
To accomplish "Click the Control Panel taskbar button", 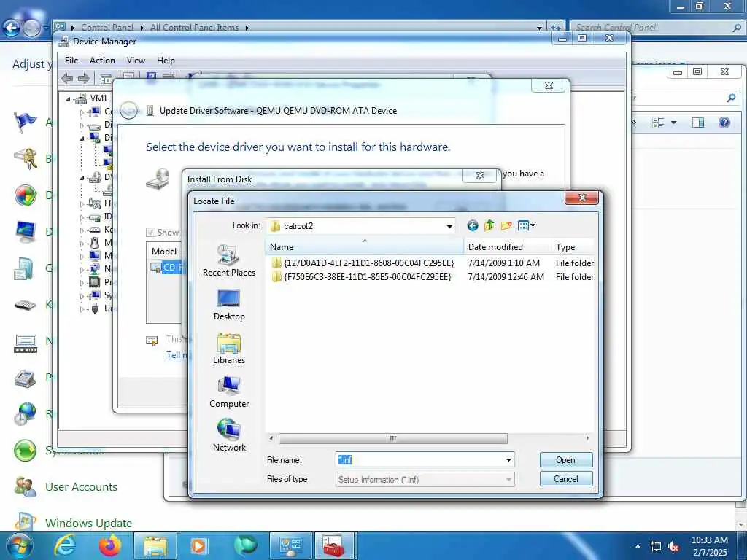I will 290,545.
